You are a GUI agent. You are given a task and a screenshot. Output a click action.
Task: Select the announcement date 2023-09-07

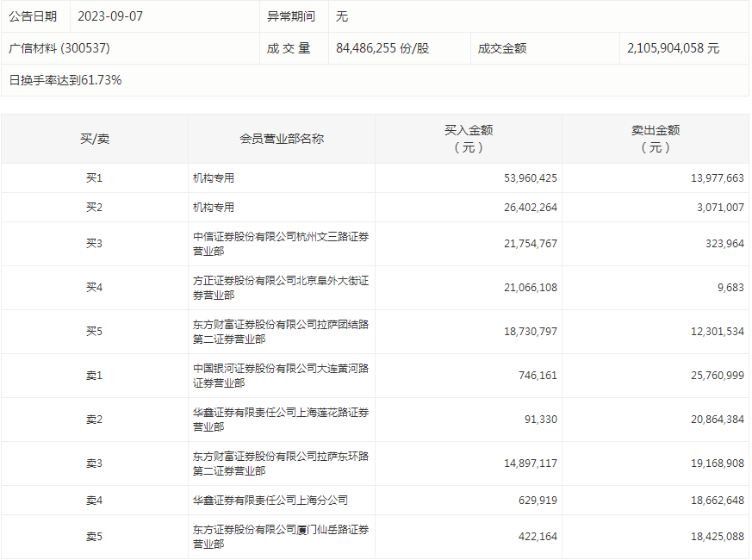coord(110,16)
